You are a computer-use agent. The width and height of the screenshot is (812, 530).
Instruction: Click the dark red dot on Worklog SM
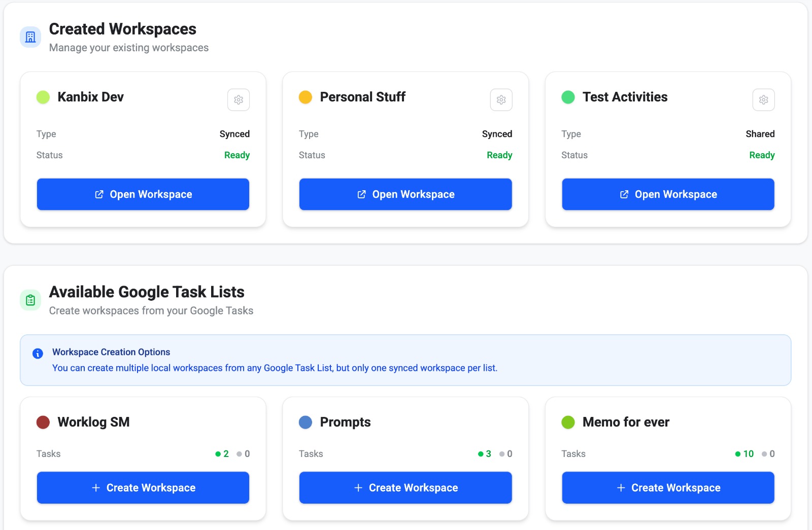[x=43, y=422]
